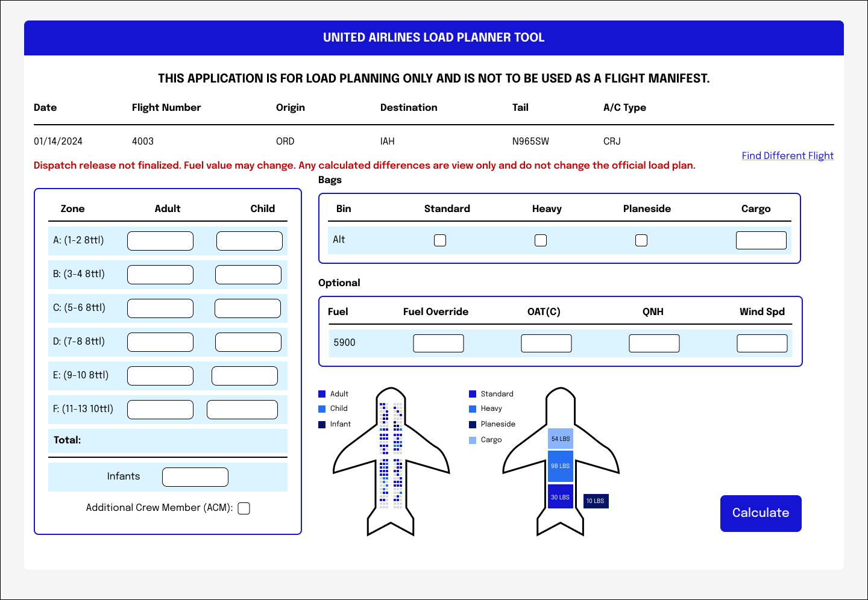Select Zone C adult count field

[x=160, y=308]
